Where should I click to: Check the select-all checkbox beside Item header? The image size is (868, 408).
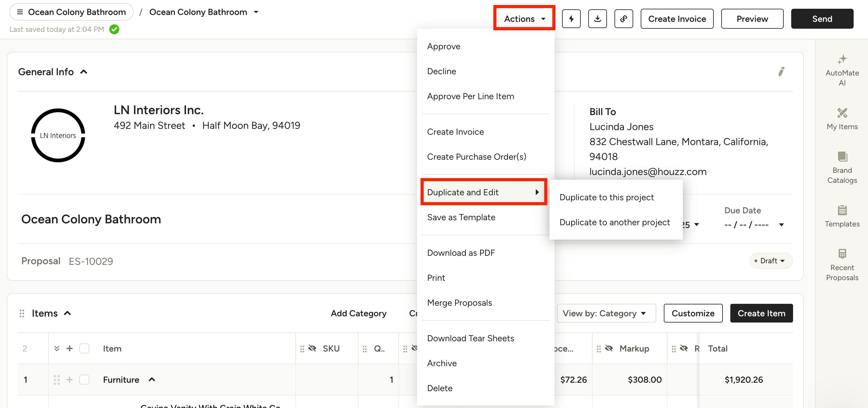tap(84, 348)
